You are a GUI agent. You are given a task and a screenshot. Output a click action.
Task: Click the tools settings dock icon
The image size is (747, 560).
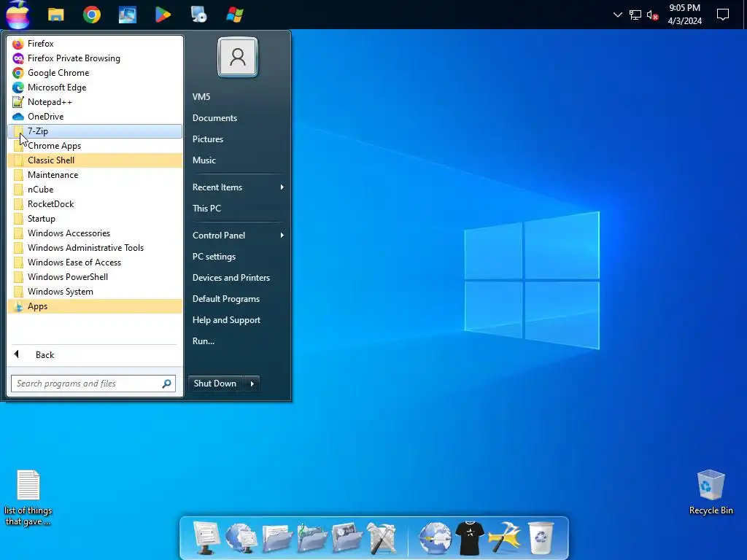pyautogui.click(x=382, y=538)
